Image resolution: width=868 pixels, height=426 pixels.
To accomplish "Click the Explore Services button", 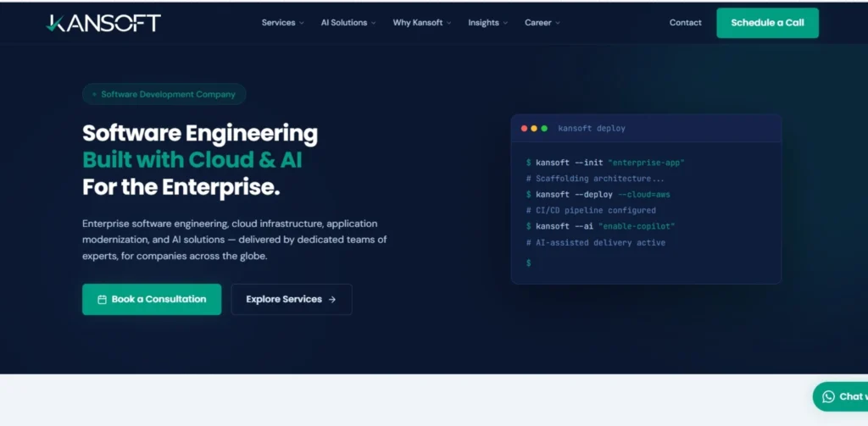I will [292, 299].
